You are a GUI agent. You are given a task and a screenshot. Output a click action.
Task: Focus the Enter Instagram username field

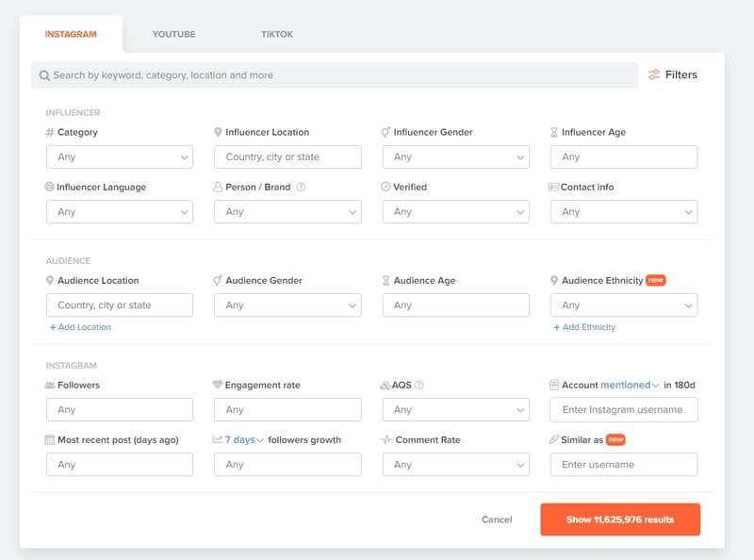pos(624,410)
